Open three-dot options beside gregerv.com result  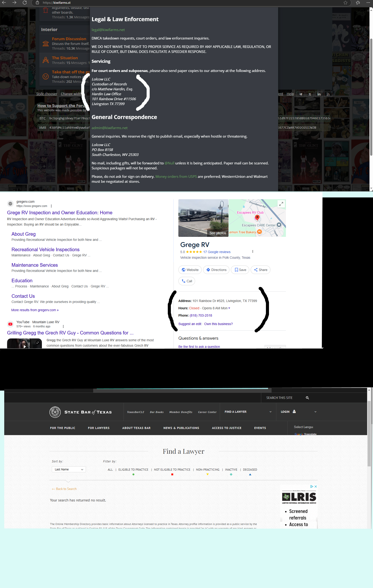click(51, 206)
